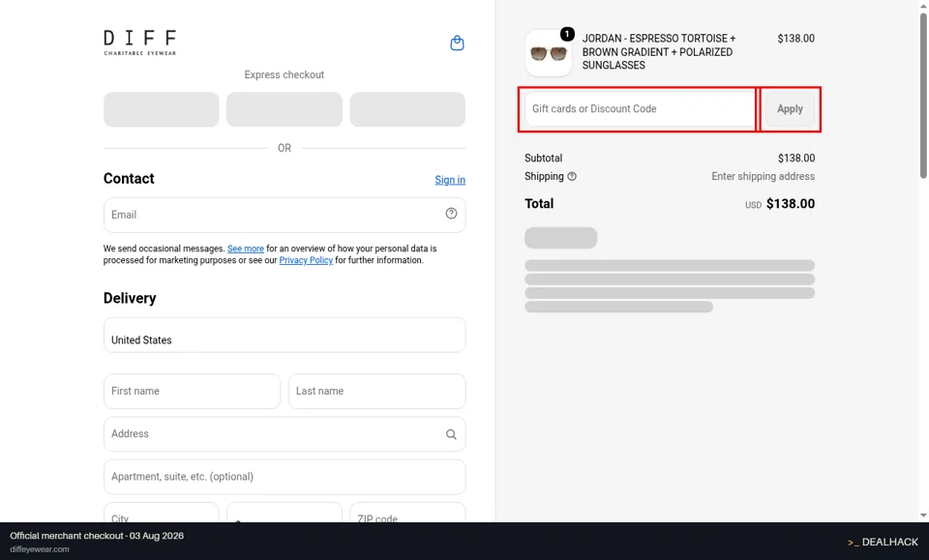Focus the Gift cards or Discount Code field
Screen dimensions: 929x560
pyautogui.click(x=640, y=109)
